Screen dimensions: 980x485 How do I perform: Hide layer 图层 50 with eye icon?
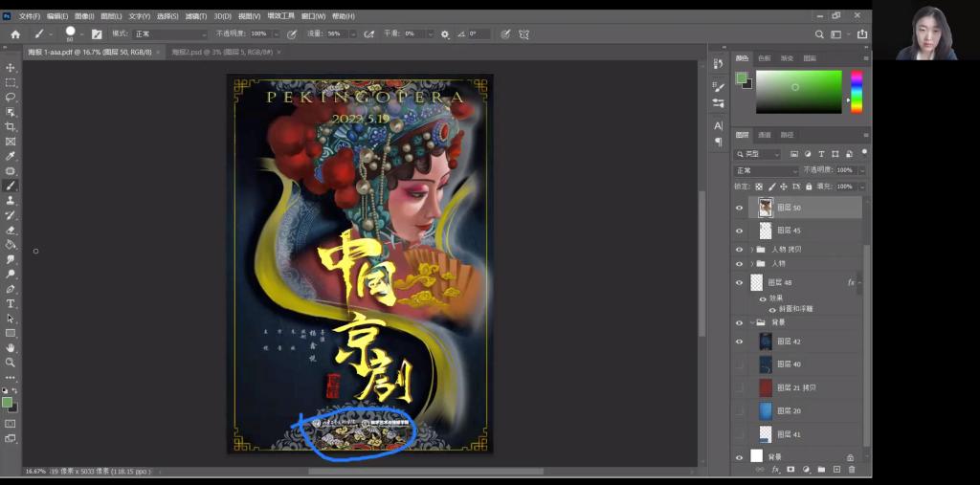[x=739, y=208]
